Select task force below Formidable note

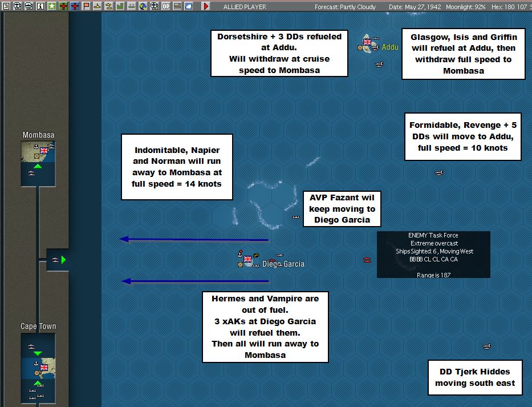(438, 173)
